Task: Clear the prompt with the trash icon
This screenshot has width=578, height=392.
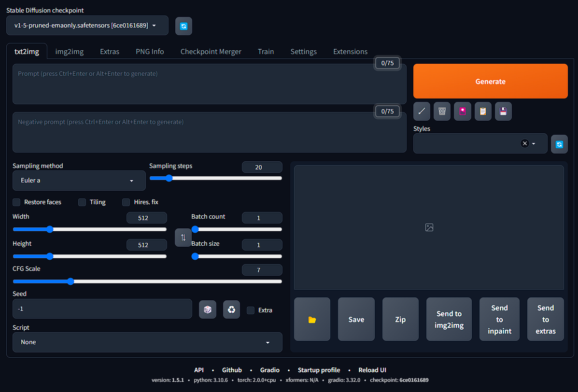Action: pyautogui.click(x=442, y=111)
